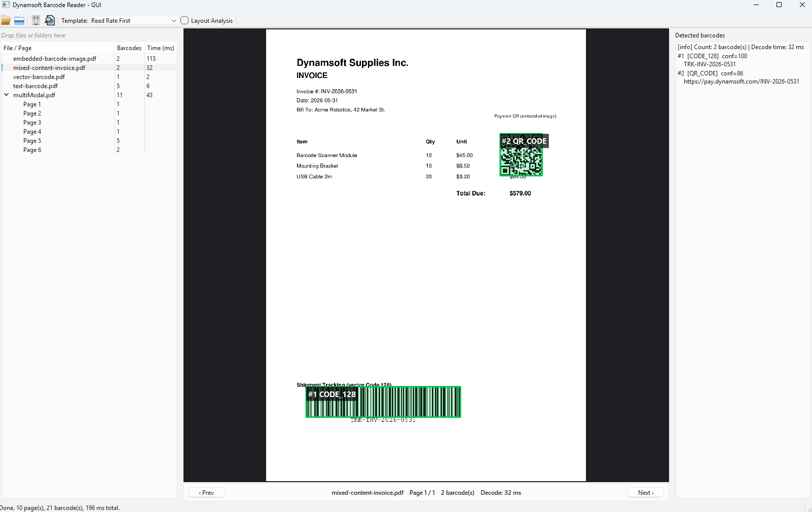Select the TRK-INV-2026-0531 result value

pos(710,64)
